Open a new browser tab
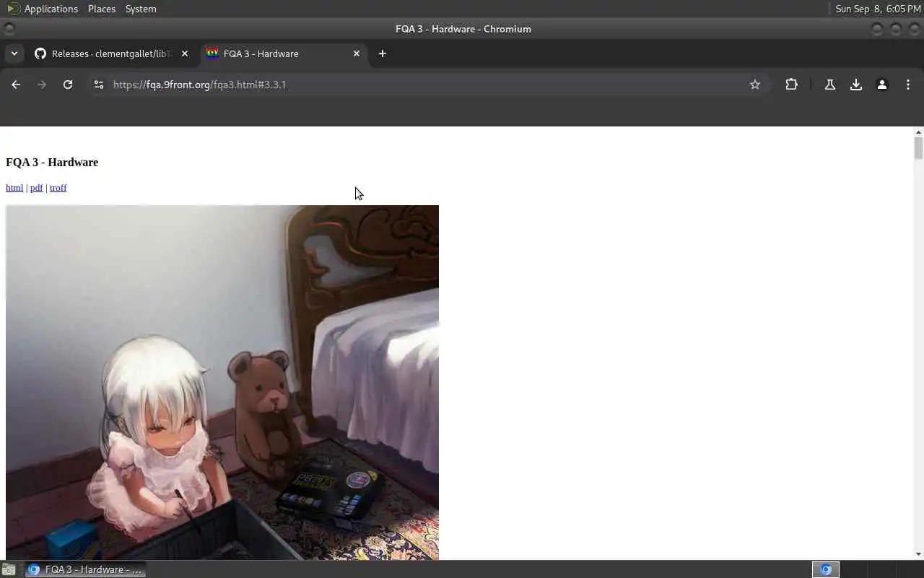Image resolution: width=924 pixels, height=578 pixels. tap(383, 53)
